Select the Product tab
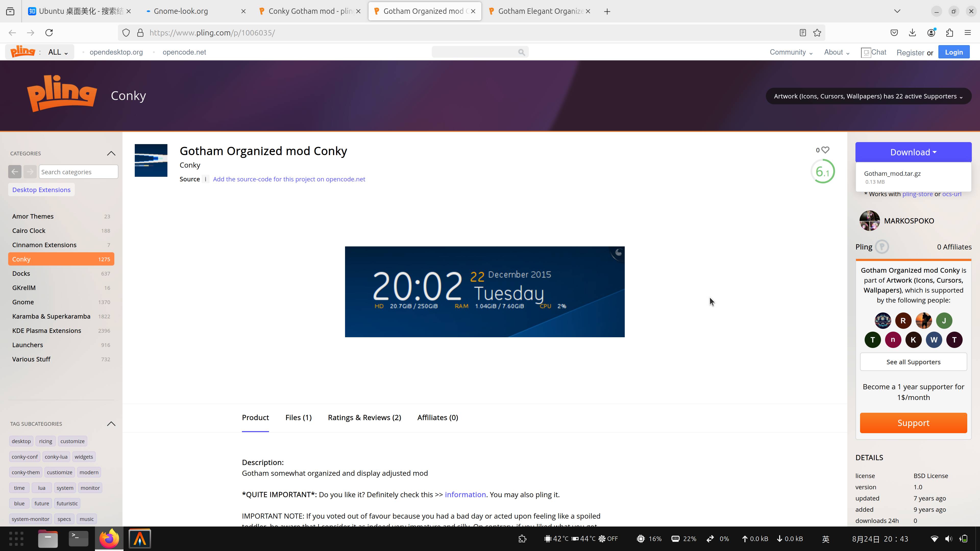The image size is (980, 551). tap(255, 418)
